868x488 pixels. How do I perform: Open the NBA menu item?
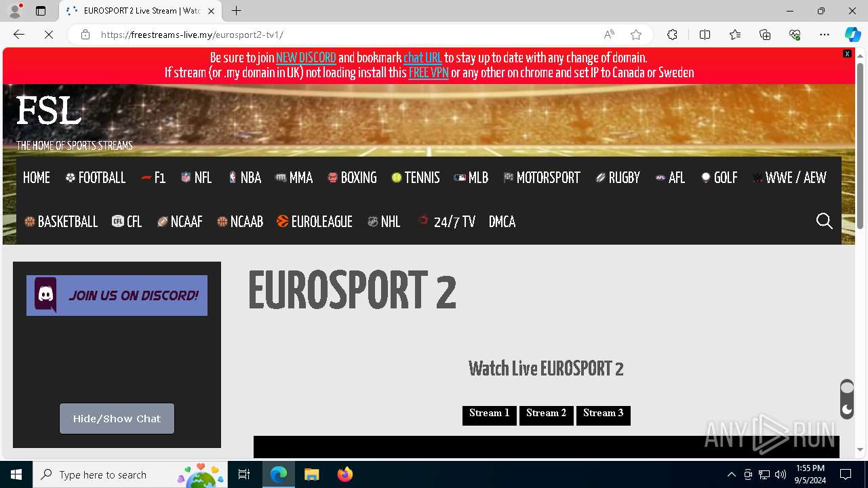pos(244,178)
